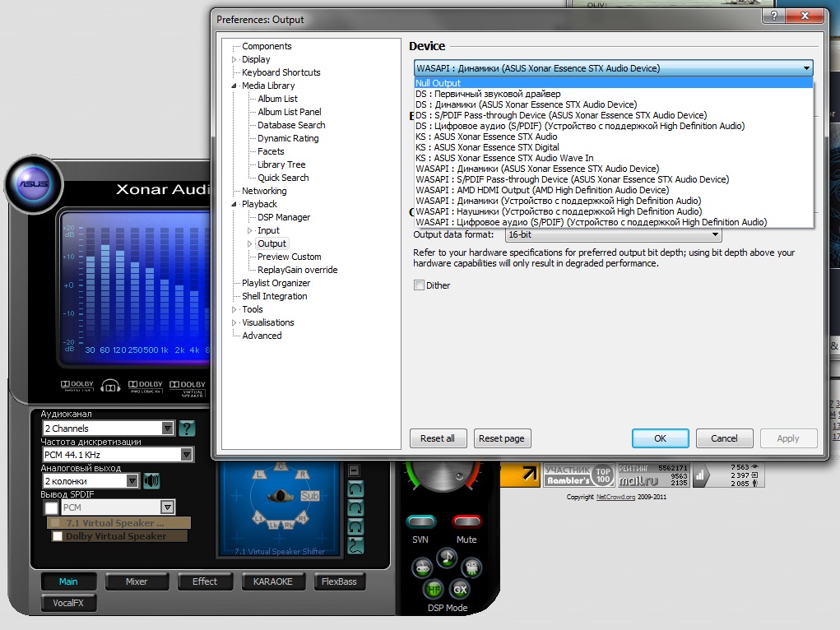Click the Dolby Digital Live icon
This screenshot has height=630, width=840.
(x=77, y=386)
